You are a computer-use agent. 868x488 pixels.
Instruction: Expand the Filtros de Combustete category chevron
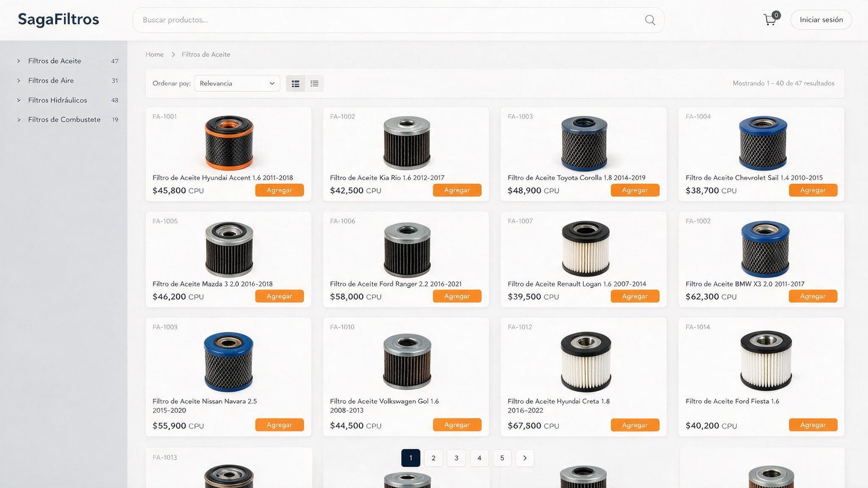(18, 120)
